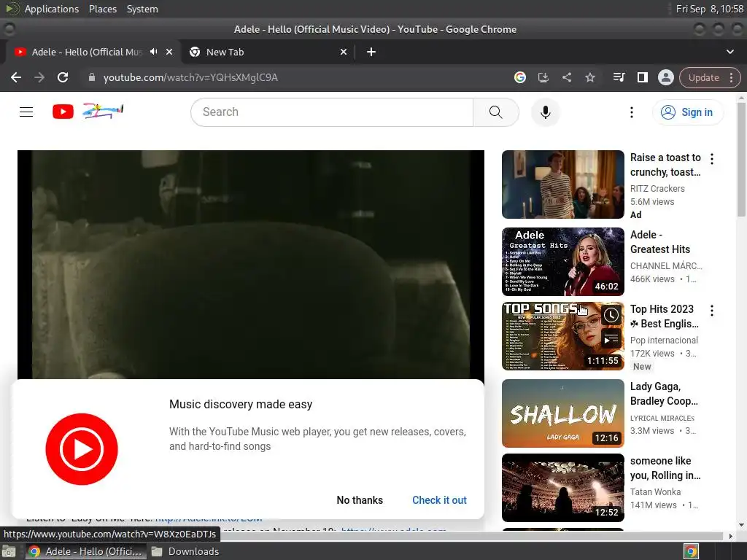Click the show desktop icon in taskbar
The width and height of the screenshot is (747, 560).
9,552
